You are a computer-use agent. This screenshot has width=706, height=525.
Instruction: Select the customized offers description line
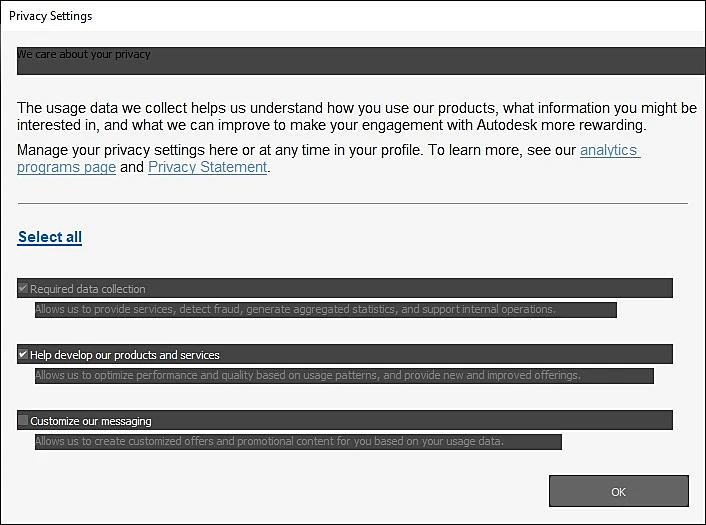point(269,441)
